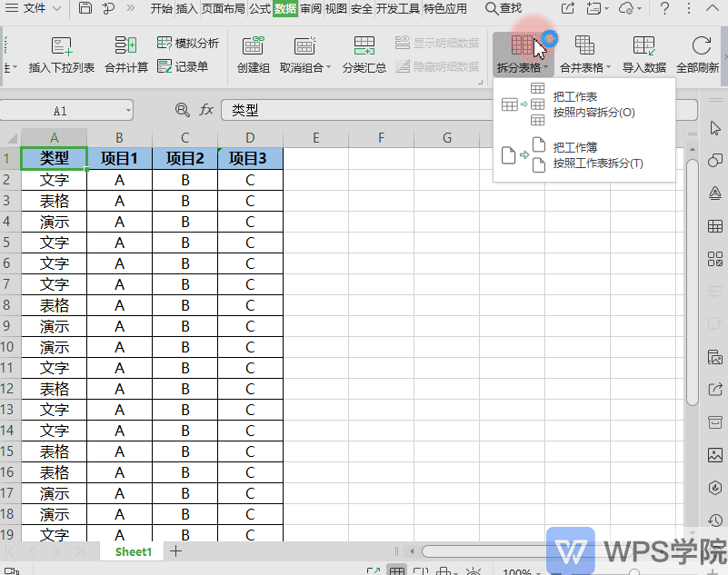Open 模拟分析 tool

tap(187, 44)
